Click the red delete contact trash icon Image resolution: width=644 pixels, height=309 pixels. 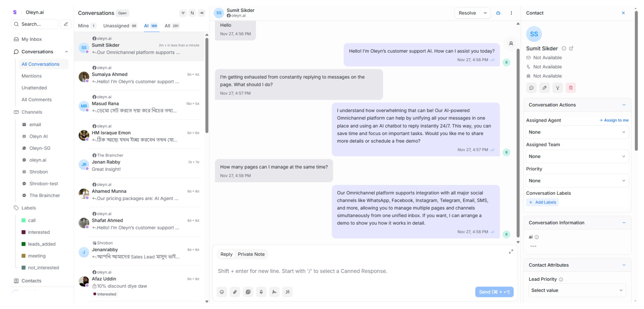tap(571, 88)
